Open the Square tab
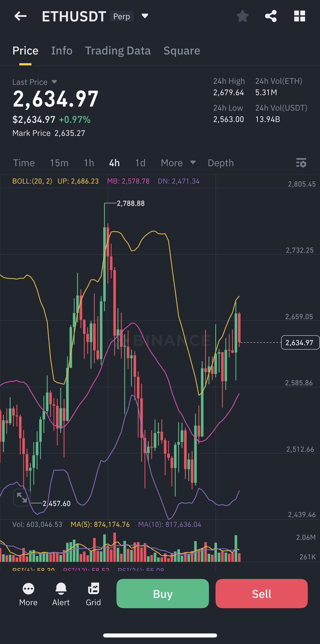The width and height of the screenshot is (320, 644). pyautogui.click(x=182, y=51)
